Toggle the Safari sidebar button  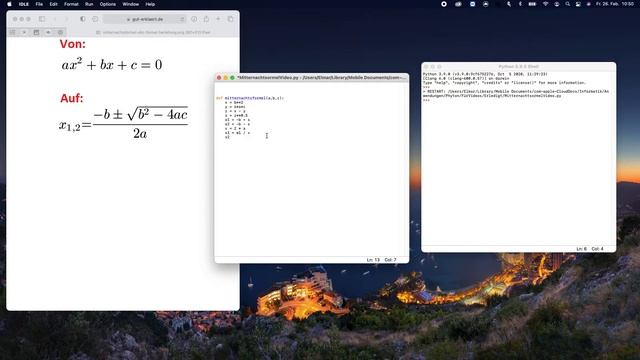point(42,19)
